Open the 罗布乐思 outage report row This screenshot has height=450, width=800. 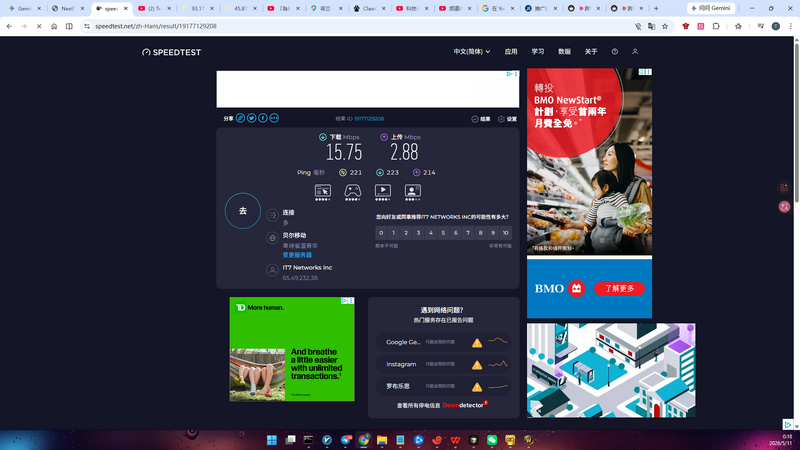coord(443,386)
